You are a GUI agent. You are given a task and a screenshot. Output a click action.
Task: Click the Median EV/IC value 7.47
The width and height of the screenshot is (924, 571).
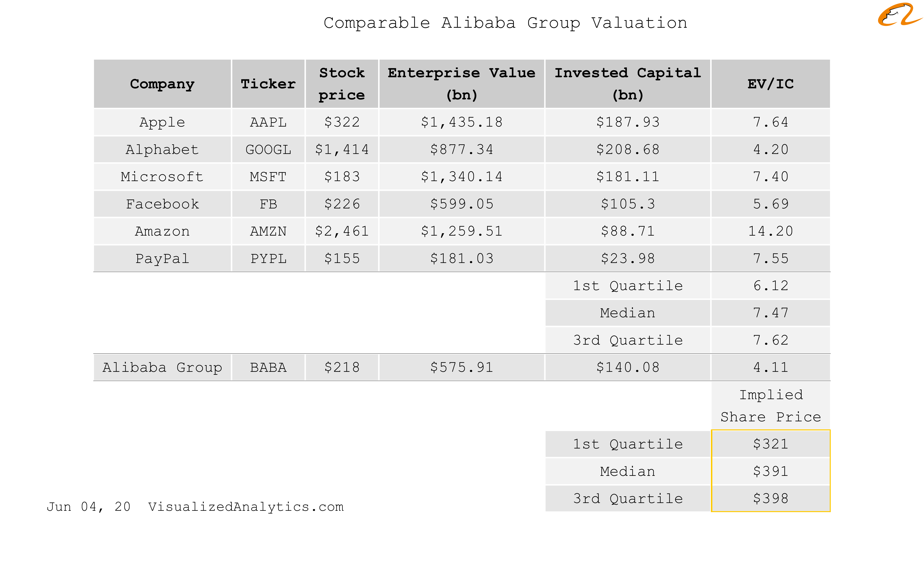pos(771,313)
